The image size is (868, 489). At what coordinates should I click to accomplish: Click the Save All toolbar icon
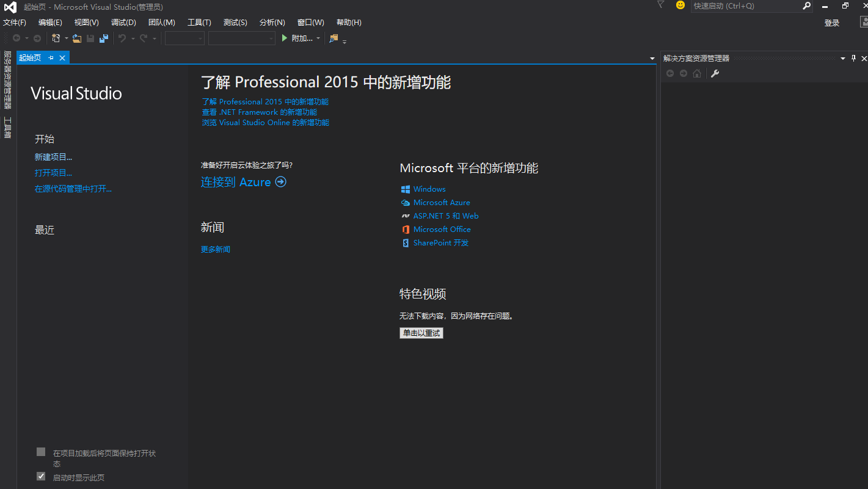pyautogui.click(x=104, y=38)
